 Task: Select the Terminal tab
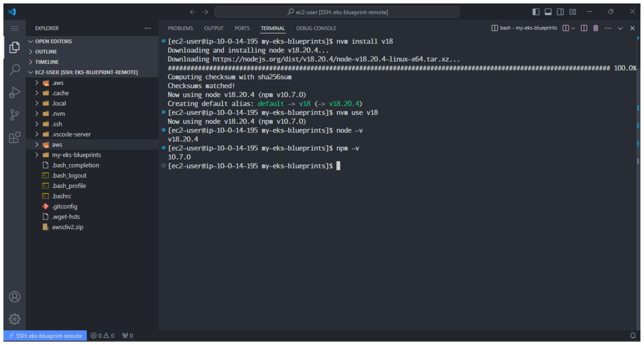[273, 28]
